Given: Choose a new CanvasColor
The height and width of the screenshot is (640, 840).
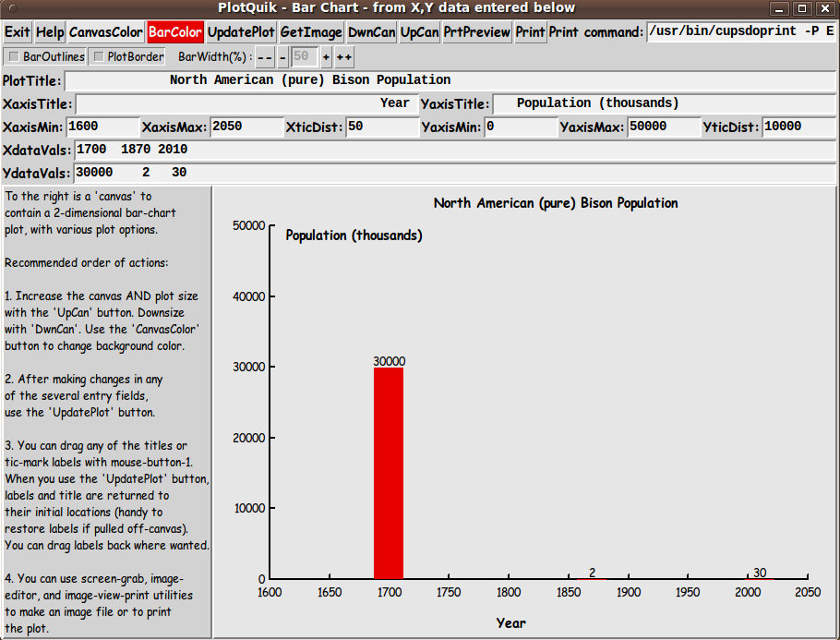Looking at the screenshot, I should click(106, 32).
